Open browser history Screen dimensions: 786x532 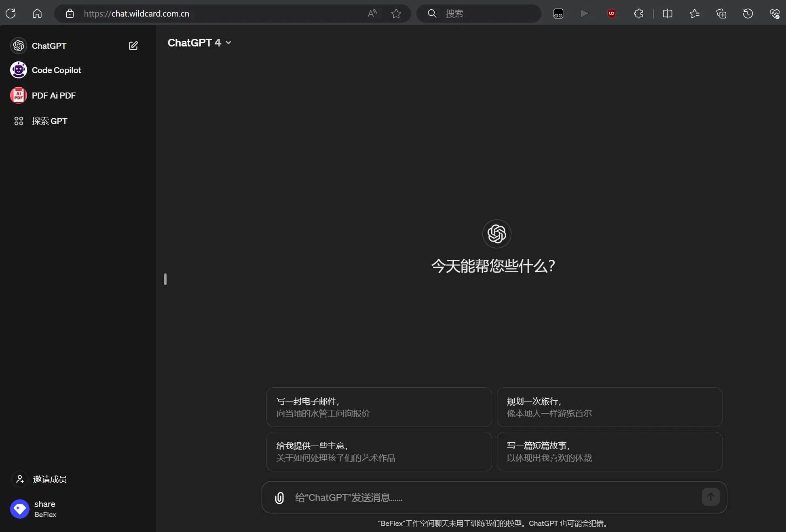(748, 13)
